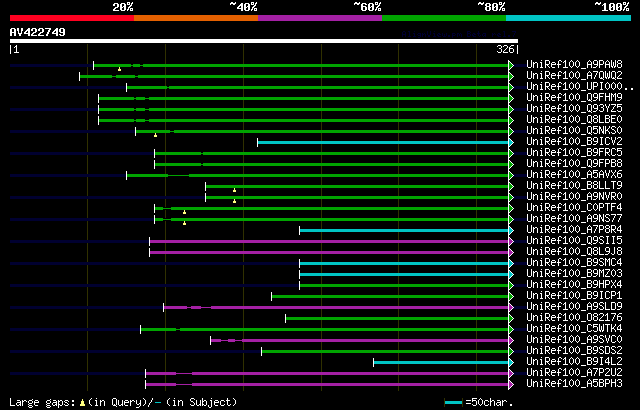Click the cyan alignment bar for B9I4L2
The width and height of the screenshot is (640, 410).
(x=441, y=363)
